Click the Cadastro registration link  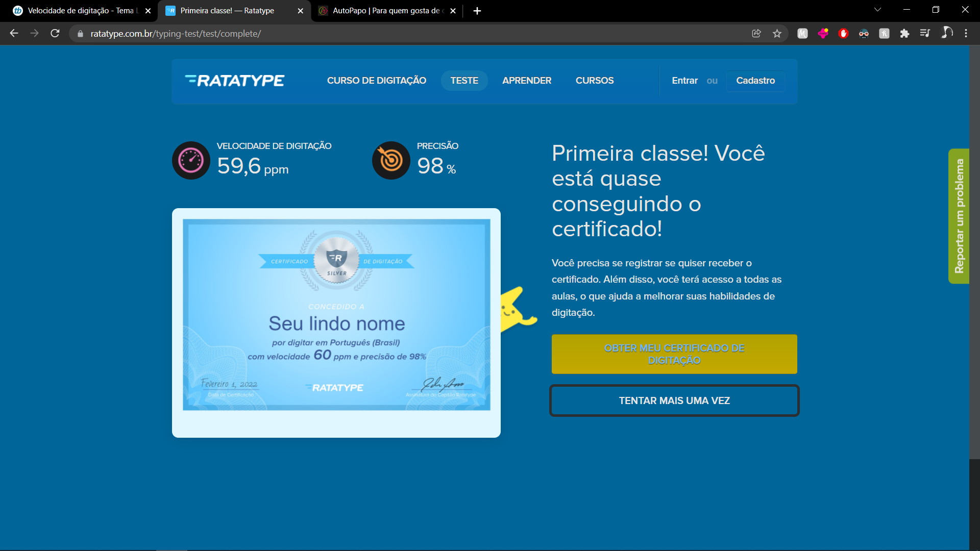click(x=755, y=81)
